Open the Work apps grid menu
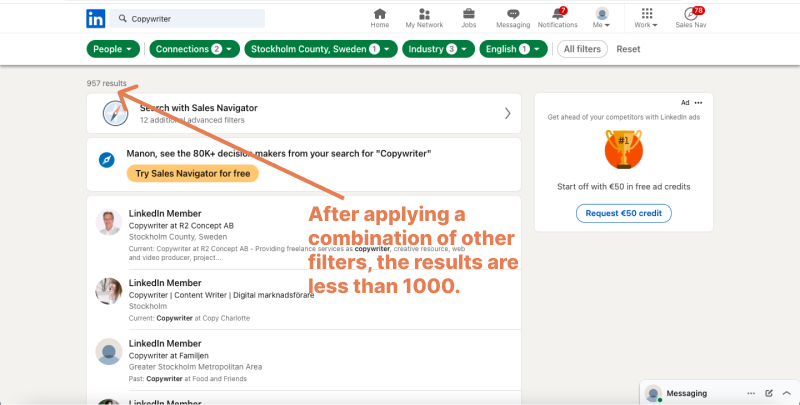 tap(646, 18)
